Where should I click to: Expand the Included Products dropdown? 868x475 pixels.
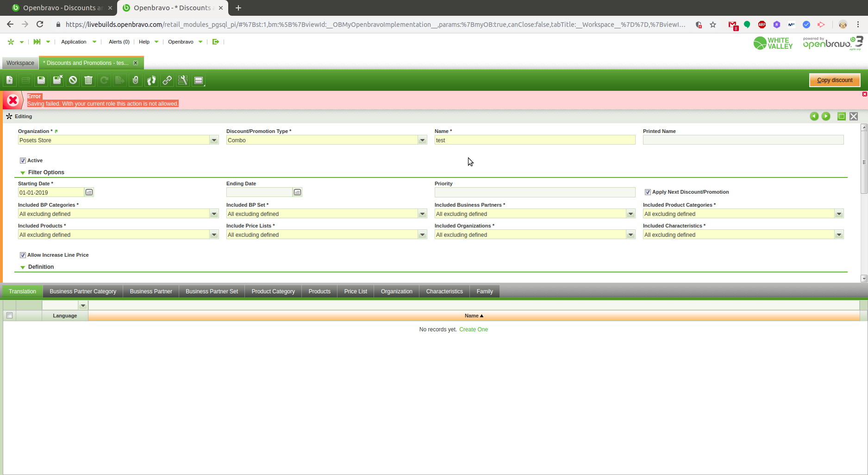(x=214, y=235)
